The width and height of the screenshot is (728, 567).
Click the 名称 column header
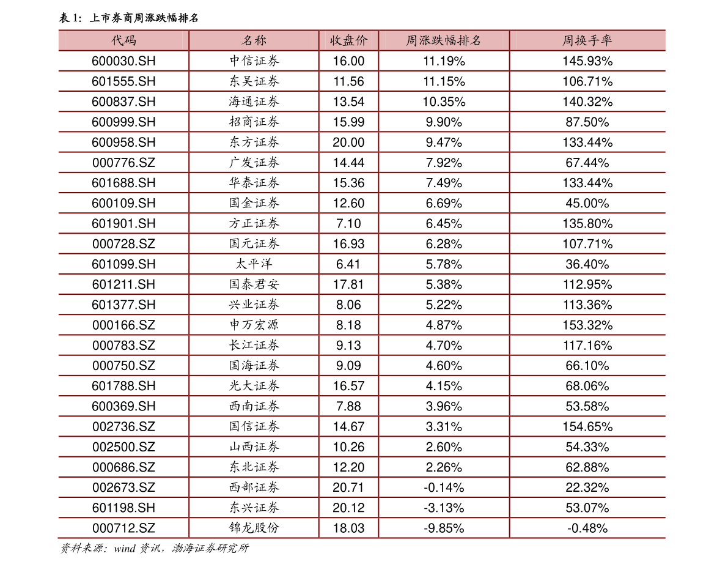pos(254,40)
